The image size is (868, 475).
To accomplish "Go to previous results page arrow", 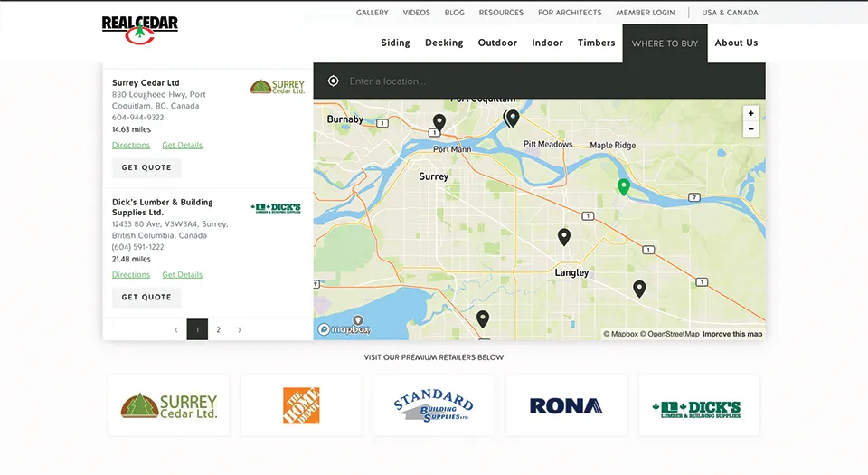I will (x=175, y=330).
